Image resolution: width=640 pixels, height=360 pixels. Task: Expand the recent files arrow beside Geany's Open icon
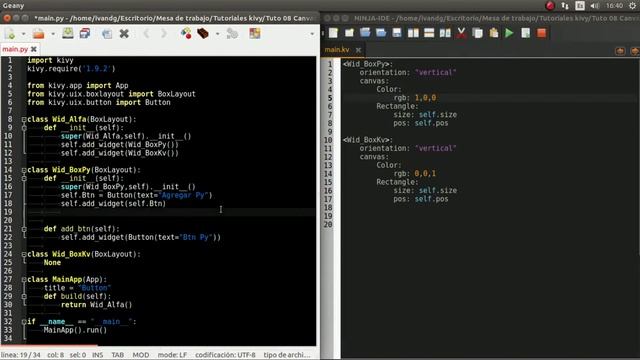coord(53,34)
